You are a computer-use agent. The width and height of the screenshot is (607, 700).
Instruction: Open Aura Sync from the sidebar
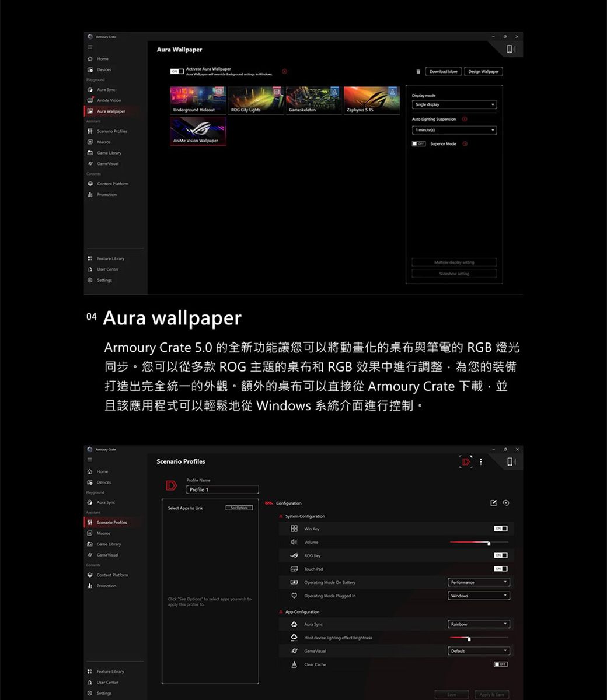point(107,89)
